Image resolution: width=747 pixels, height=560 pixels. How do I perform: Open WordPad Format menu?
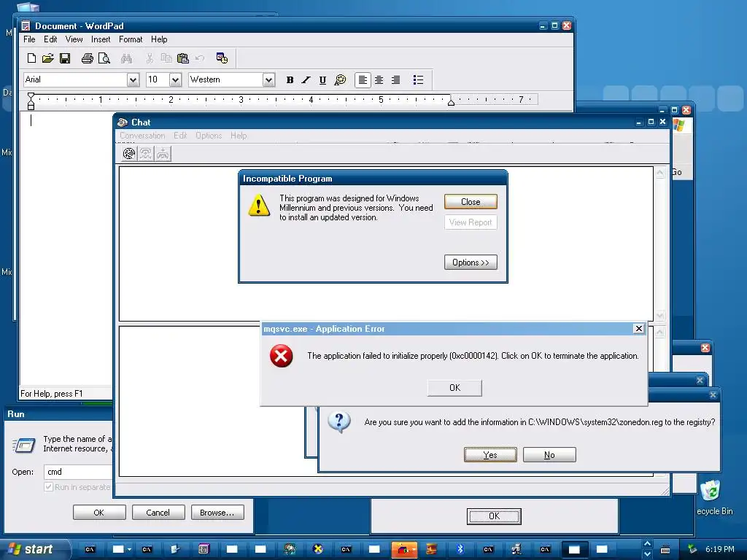[131, 39]
